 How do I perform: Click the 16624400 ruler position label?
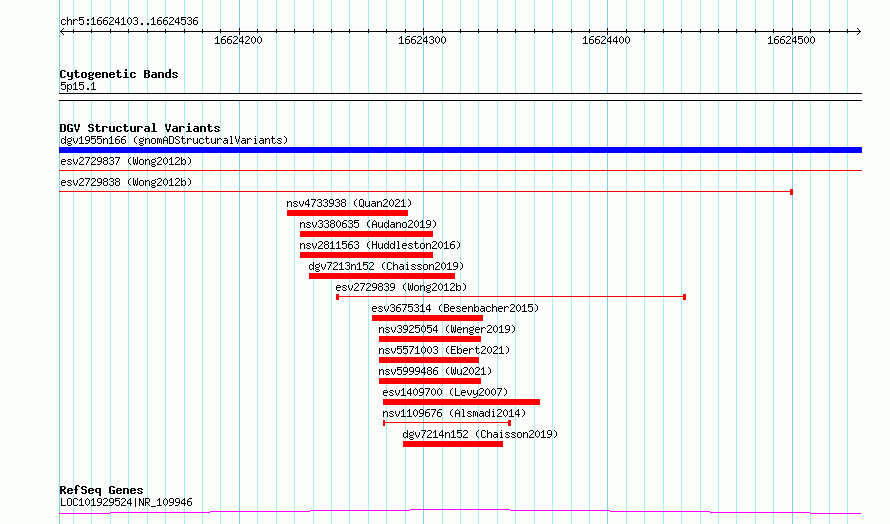pos(606,40)
